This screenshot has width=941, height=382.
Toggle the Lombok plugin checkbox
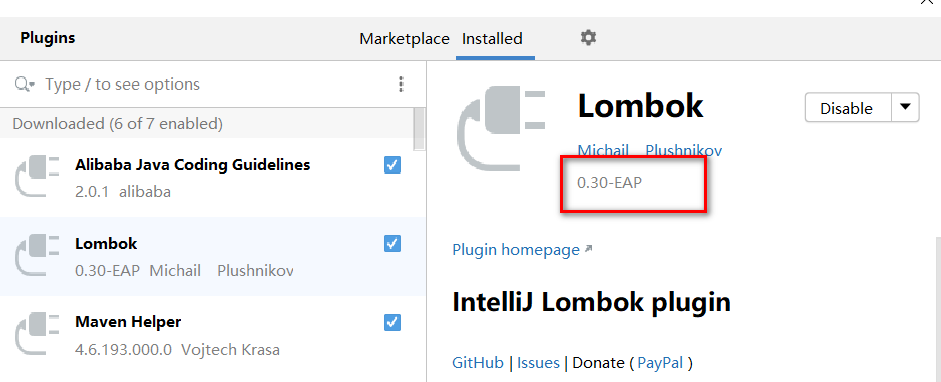[392, 243]
